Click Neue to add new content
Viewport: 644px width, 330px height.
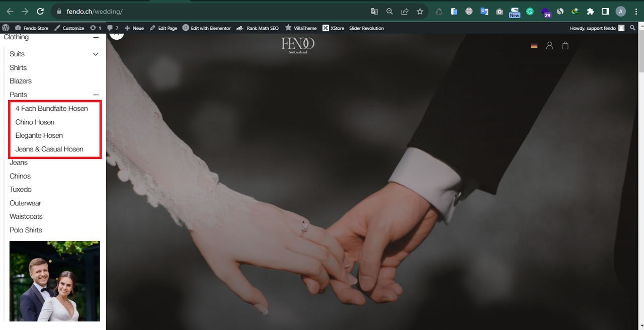(x=134, y=28)
